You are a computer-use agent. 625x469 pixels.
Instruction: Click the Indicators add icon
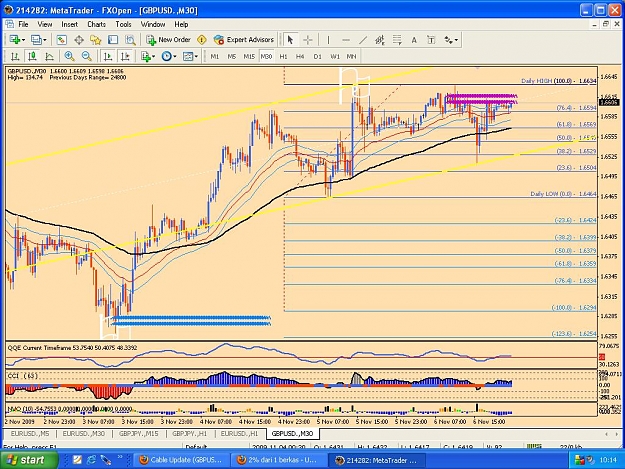pos(146,57)
